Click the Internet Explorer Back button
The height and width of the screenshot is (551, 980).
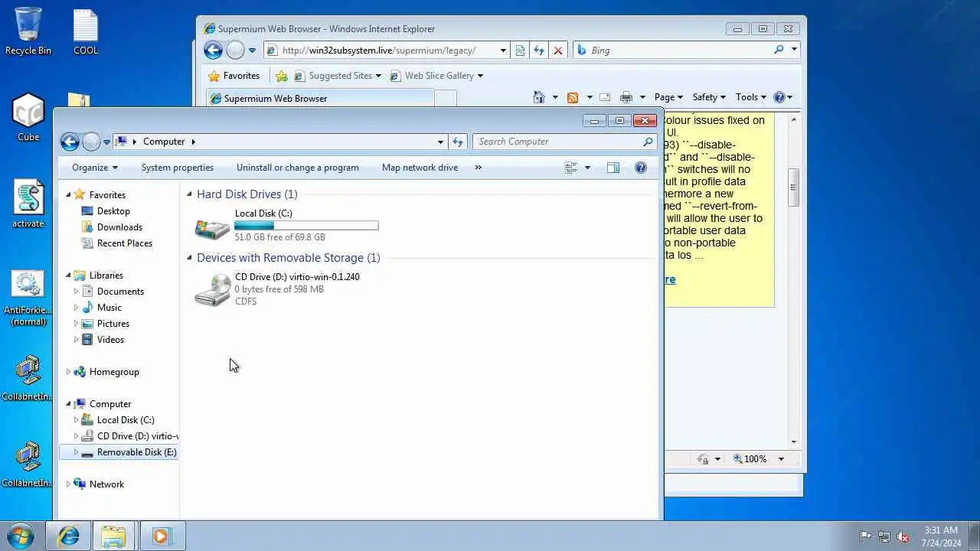click(213, 51)
